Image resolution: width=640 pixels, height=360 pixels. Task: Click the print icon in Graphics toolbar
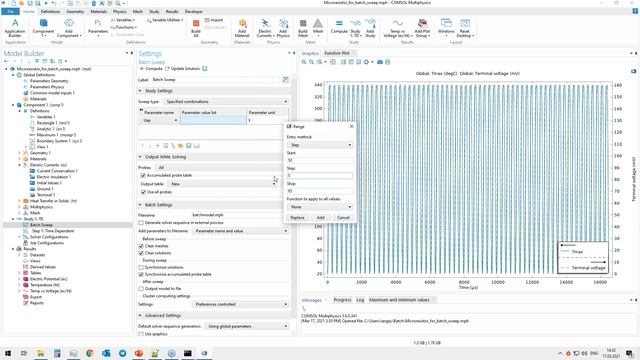[388, 62]
